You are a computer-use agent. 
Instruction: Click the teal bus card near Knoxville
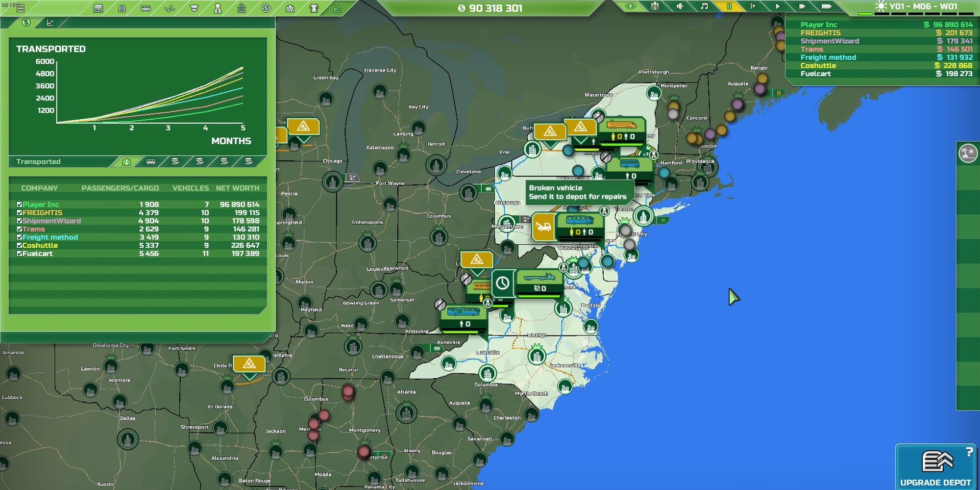[x=464, y=318]
